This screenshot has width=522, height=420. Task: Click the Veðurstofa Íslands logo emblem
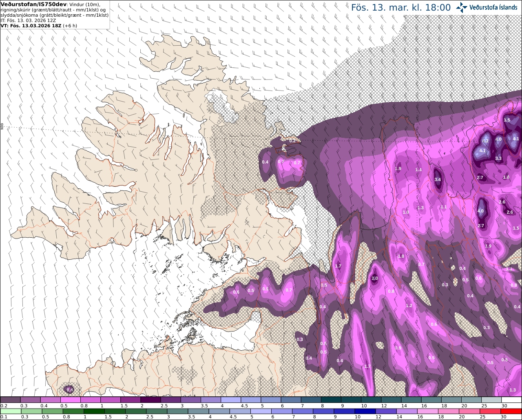(x=462, y=7)
